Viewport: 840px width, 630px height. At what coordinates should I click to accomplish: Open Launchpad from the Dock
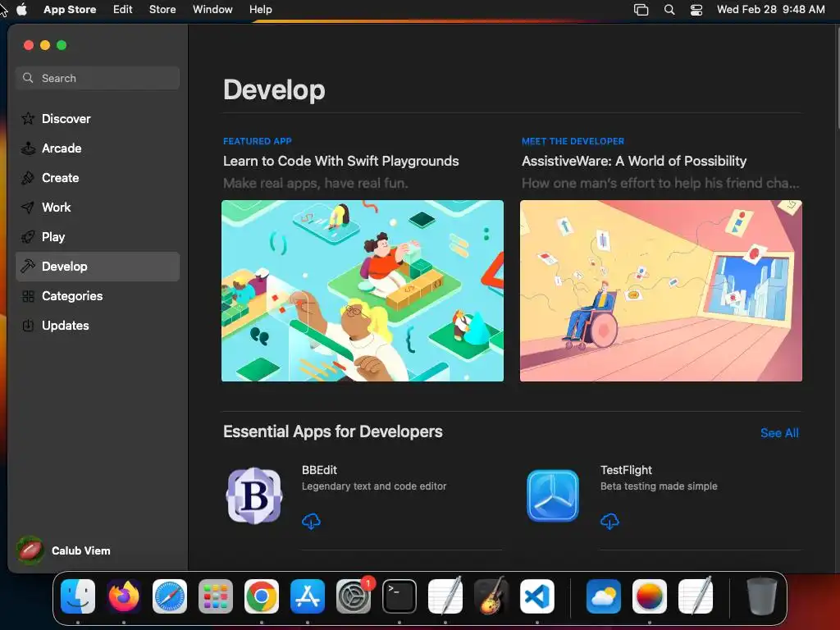pos(216,596)
